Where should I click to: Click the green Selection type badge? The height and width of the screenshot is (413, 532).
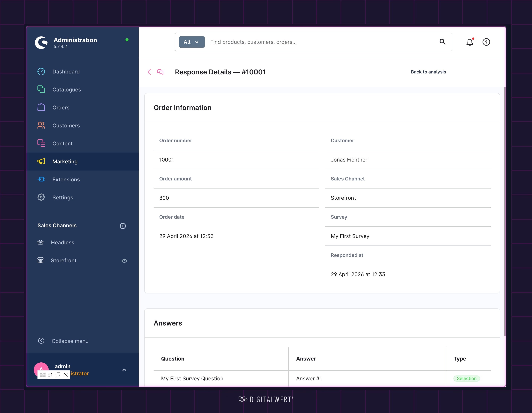pyautogui.click(x=466, y=378)
